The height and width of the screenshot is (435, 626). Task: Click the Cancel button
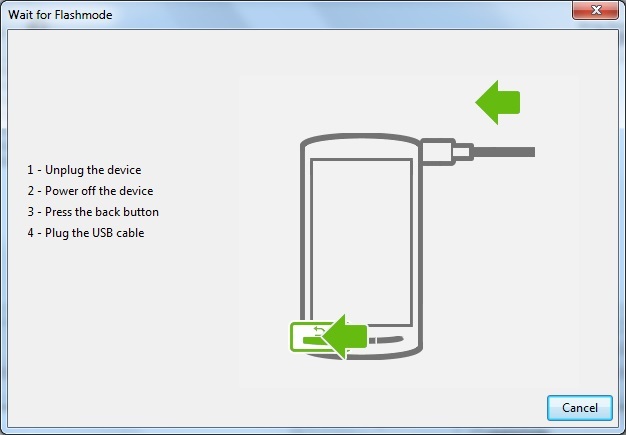(x=580, y=407)
